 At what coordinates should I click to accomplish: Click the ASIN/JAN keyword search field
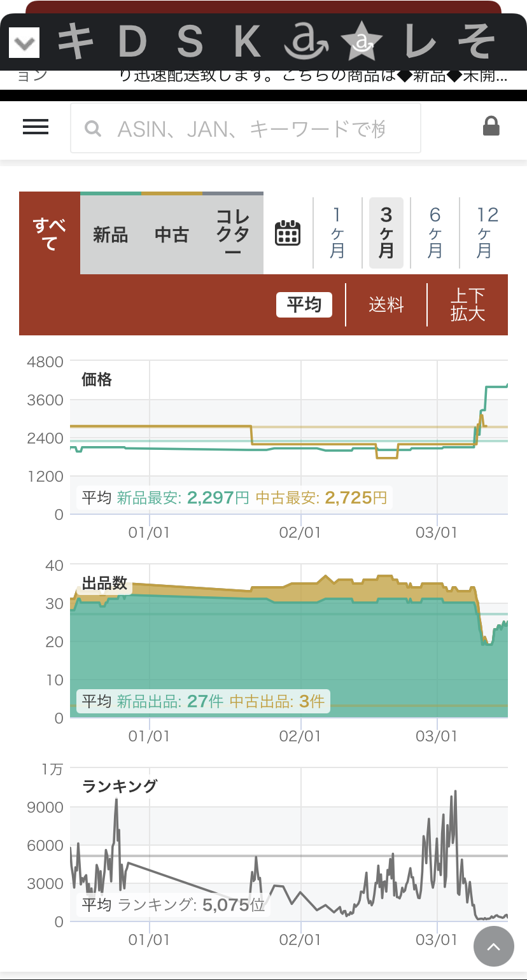[x=251, y=129]
